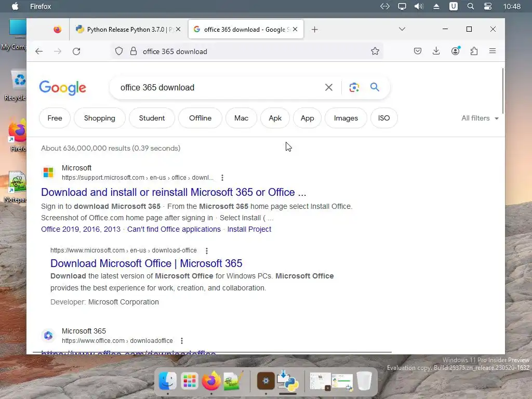The width and height of the screenshot is (532, 399).
Task: Open Download and install or reinstall Microsoft 365
Action: click(174, 192)
